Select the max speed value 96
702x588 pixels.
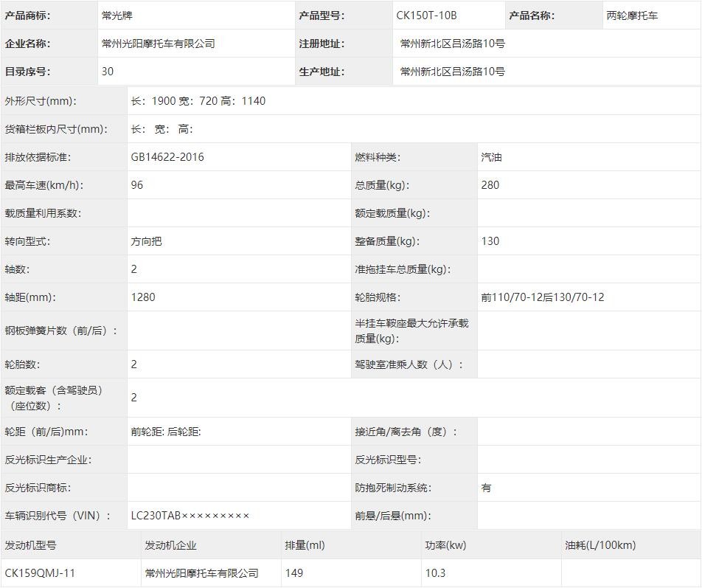[x=137, y=185]
